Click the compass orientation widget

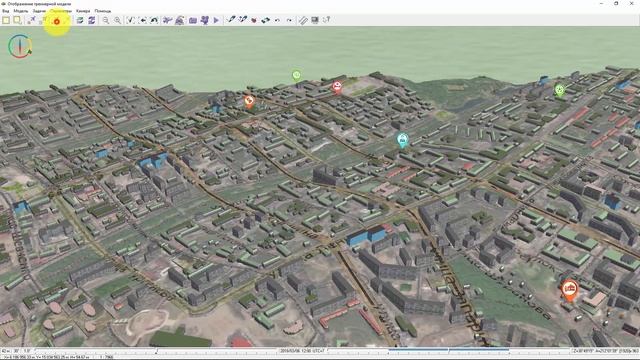(x=20, y=46)
